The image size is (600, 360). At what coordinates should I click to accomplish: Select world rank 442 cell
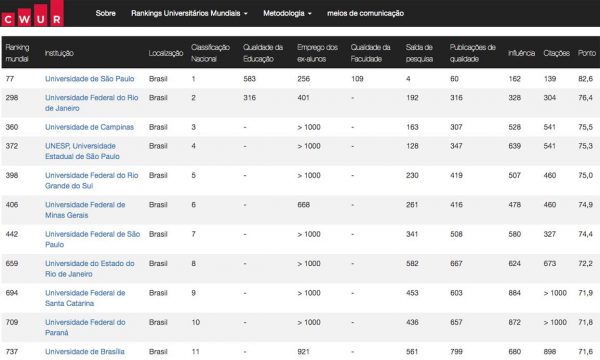[11, 234]
